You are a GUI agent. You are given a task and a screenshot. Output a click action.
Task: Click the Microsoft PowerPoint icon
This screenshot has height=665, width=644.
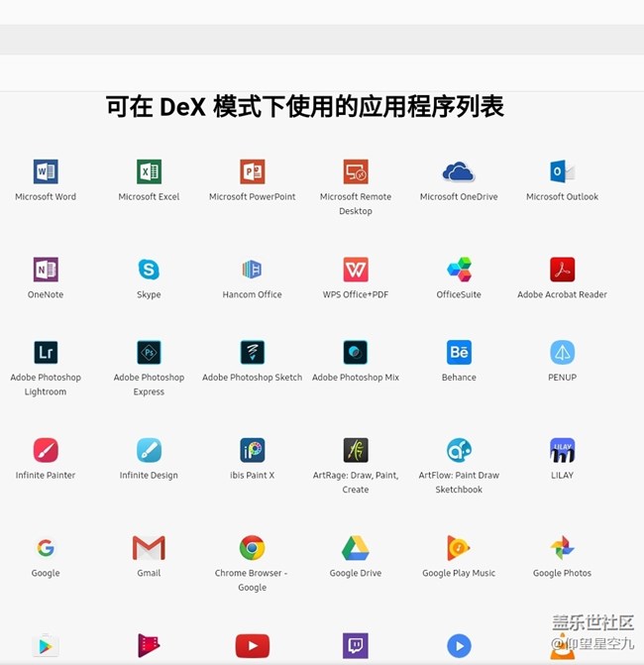coord(252,171)
